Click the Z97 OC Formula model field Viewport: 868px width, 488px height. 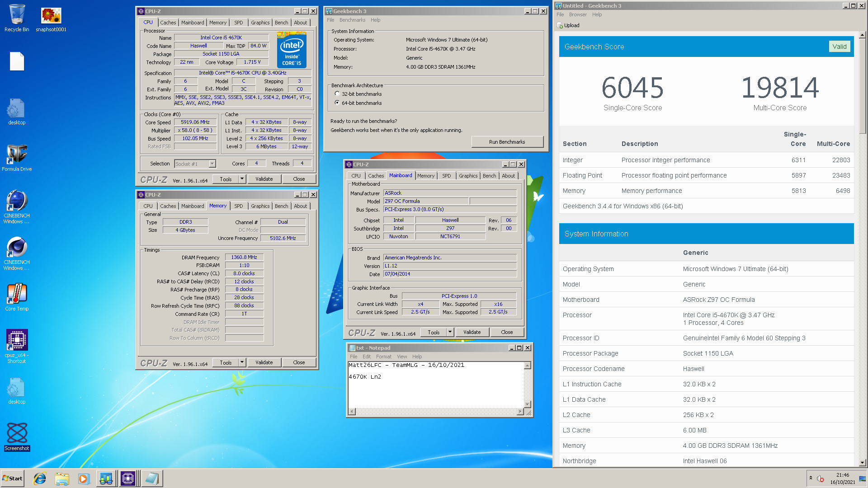[x=426, y=202]
